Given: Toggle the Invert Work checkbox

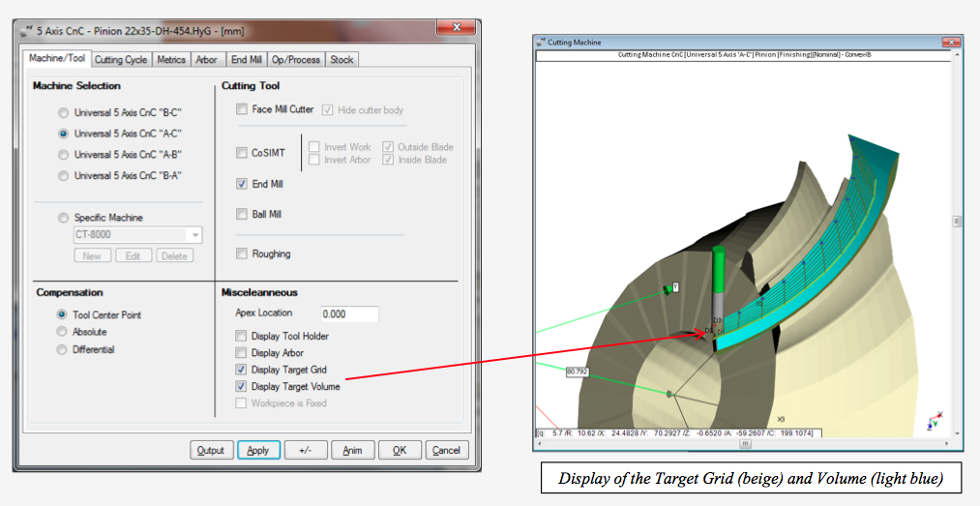Looking at the screenshot, I should (x=314, y=147).
